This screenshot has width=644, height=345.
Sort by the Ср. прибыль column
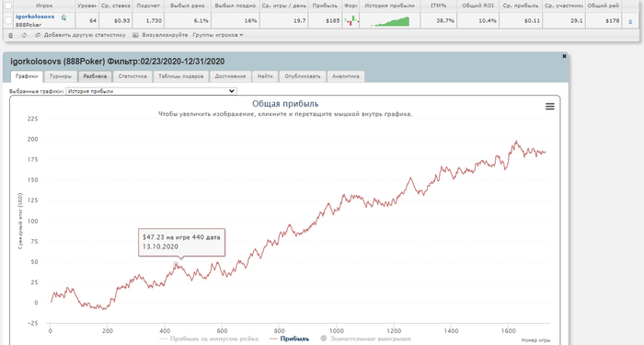click(521, 6)
